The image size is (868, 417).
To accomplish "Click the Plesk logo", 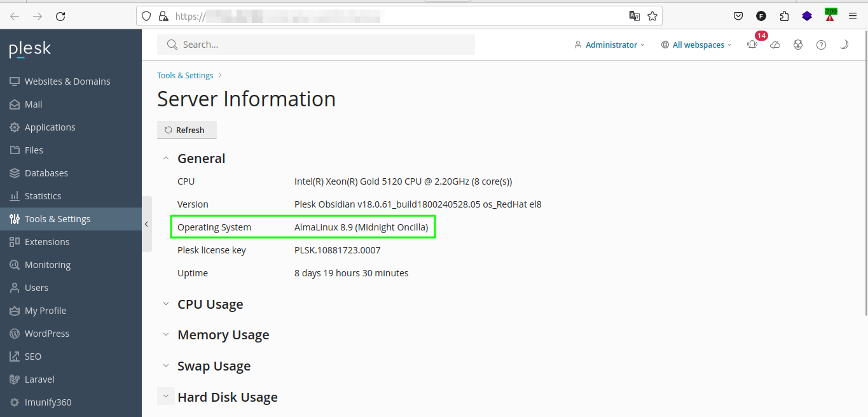I will pos(30,49).
